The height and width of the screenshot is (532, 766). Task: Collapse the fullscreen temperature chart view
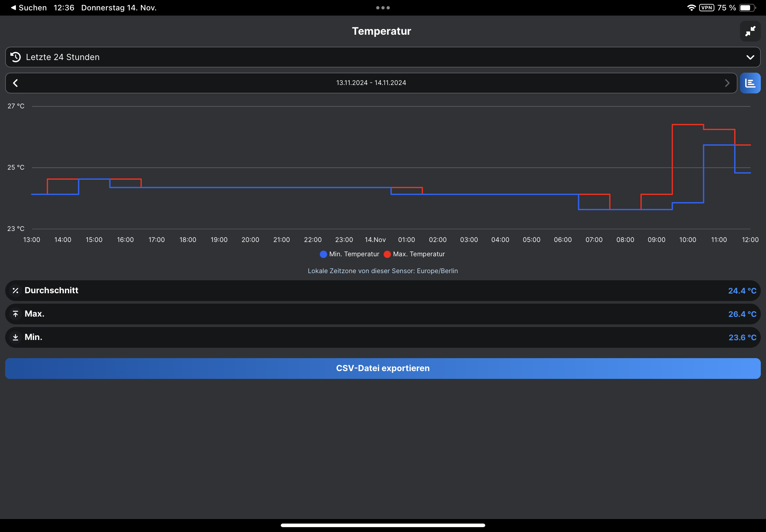coord(750,31)
